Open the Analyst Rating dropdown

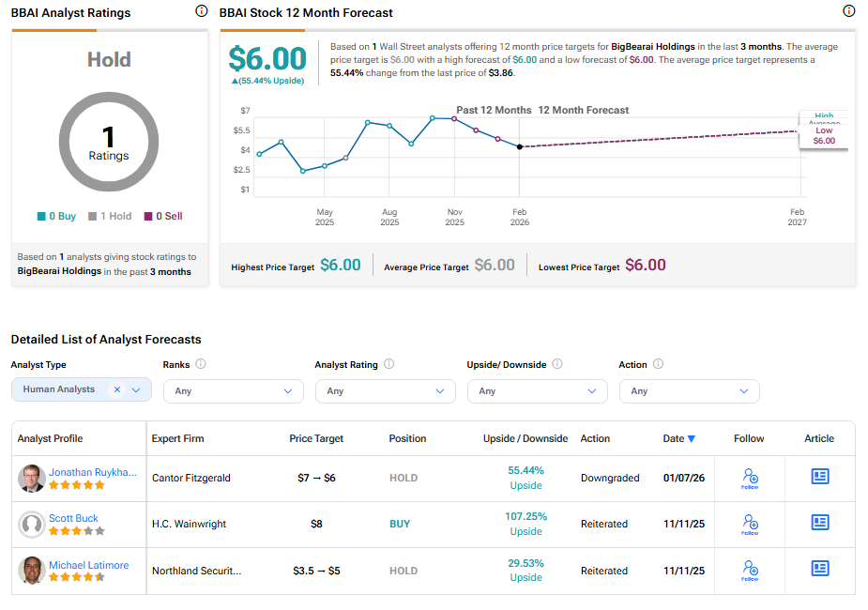click(x=385, y=391)
